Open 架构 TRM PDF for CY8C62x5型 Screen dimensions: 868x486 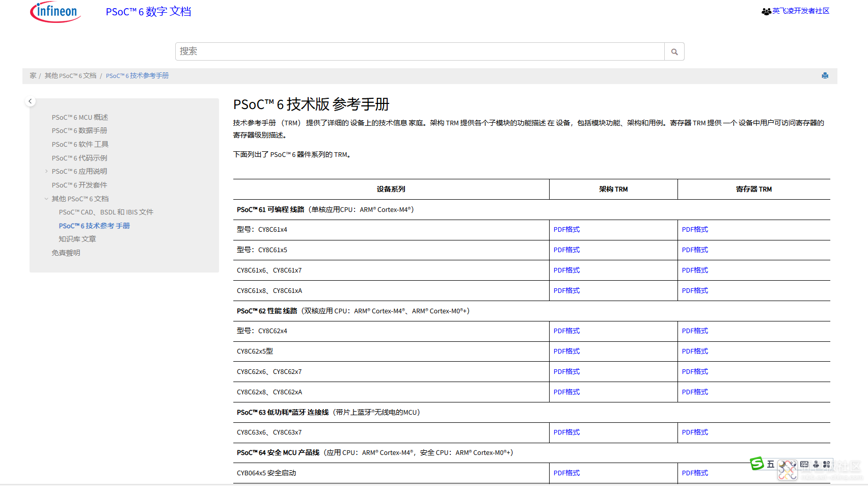pos(566,352)
